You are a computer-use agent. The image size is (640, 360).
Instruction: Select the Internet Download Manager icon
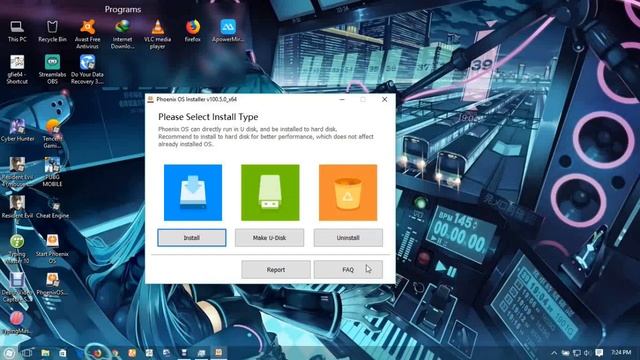point(122,34)
